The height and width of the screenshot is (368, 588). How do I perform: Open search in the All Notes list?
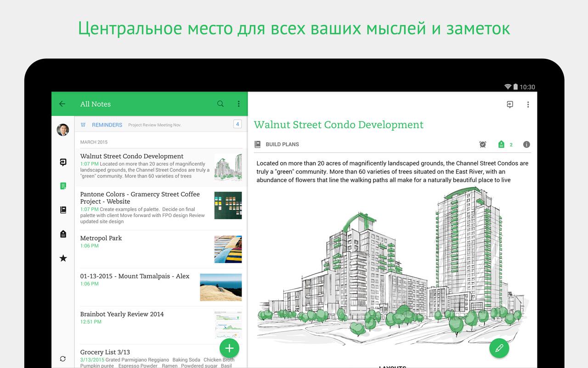click(220, 104)
